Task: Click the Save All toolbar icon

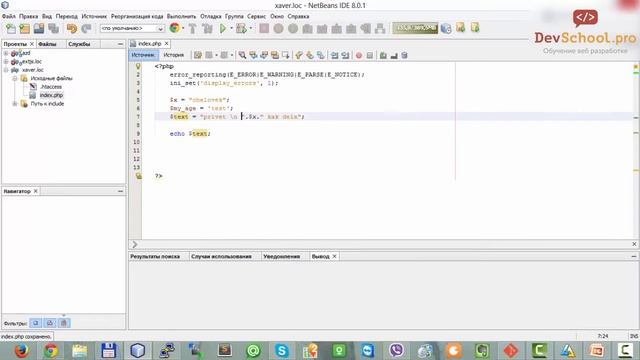Action: [54, 29]
